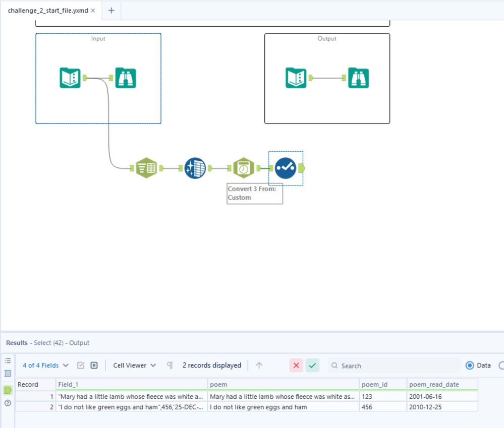The width and height of the screenshot is (504, 428).
Task: Show the green output anchor data in Results
Action: point(8,390)
